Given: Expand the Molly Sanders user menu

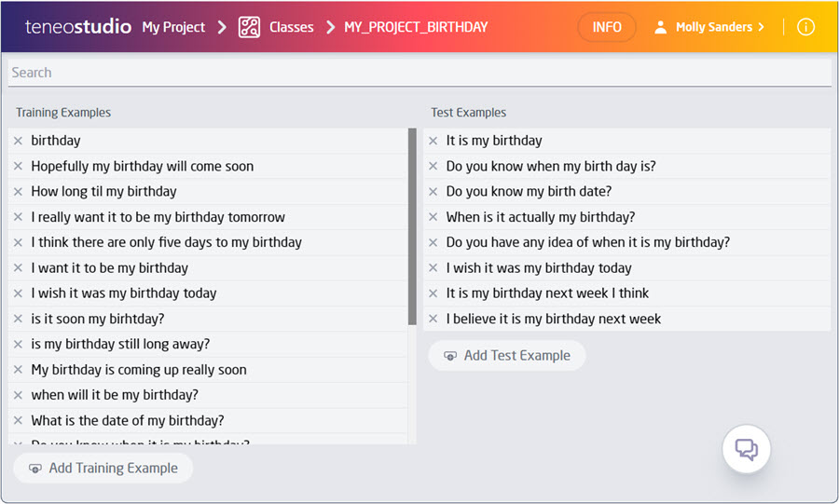Looking at the screenshot, I should tap(719, 27).
